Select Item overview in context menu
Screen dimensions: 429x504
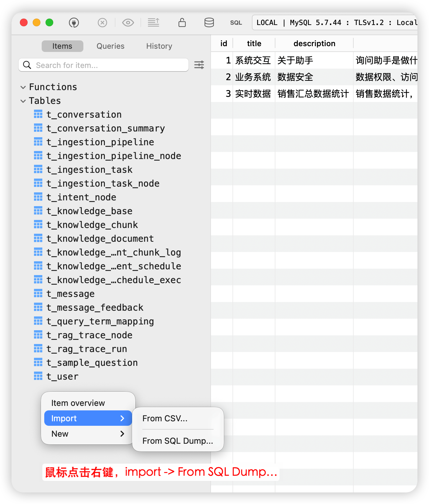click(78, 403)
